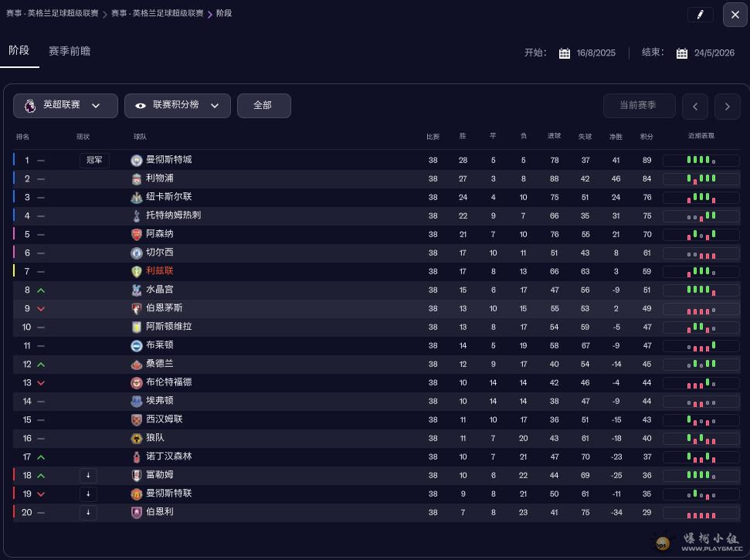Image resolution: width=750 pixels, height=560 pixels.
Task: Sort table by 积分 column header
Action: (646, 137)
